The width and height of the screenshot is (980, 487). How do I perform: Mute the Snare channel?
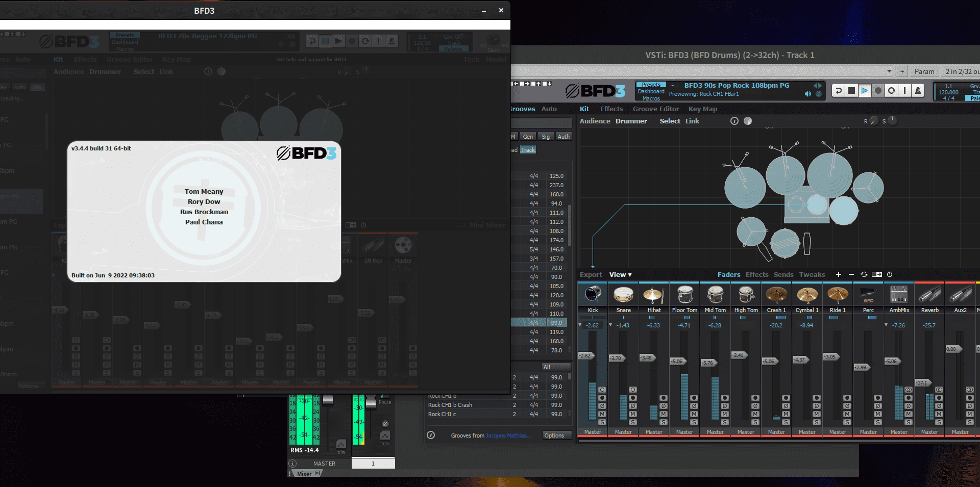coord(633,414)
